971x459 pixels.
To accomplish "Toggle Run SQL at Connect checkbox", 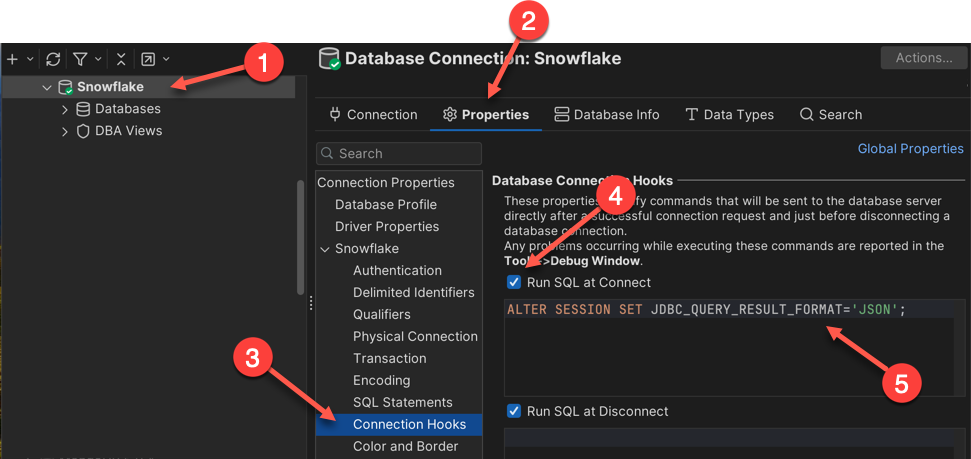I will point(513,282).
